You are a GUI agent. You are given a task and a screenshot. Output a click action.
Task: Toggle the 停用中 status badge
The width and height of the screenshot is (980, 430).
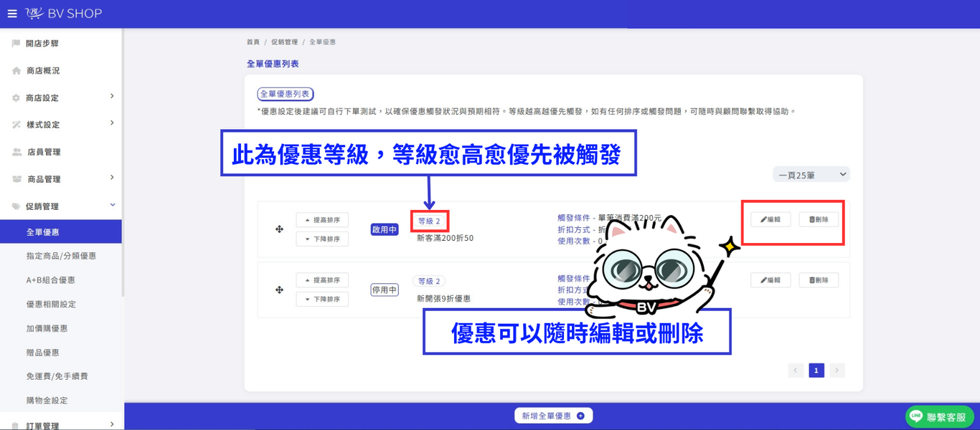pyautogui.click(x=385, y=290)
